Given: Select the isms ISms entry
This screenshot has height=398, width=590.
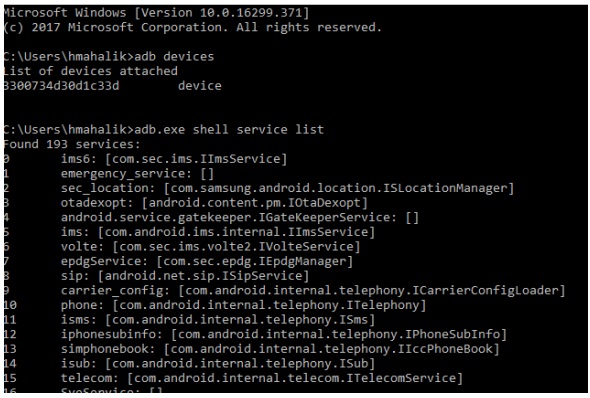Looking at the screenshot, I should tap(218, 320).
